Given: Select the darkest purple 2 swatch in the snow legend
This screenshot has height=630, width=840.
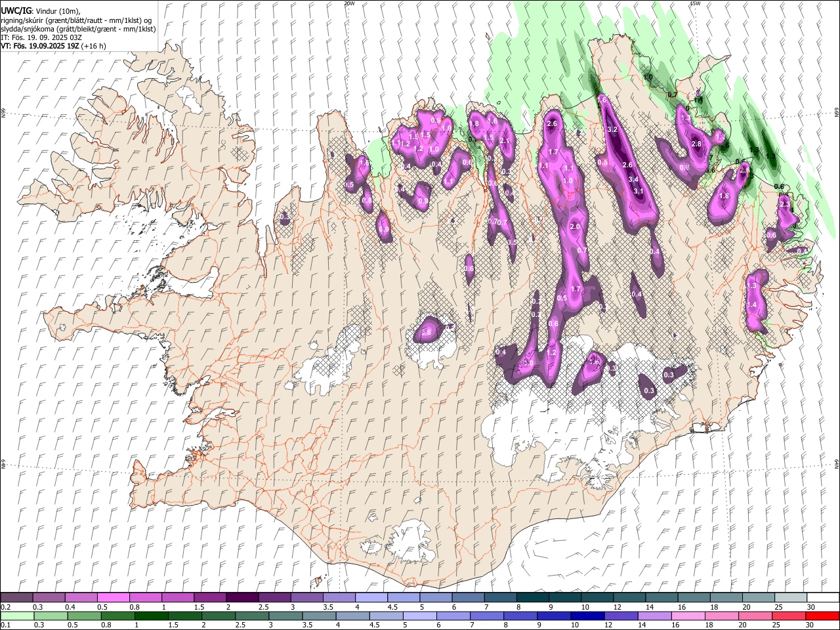Looking at the screenshot, I should (x=241, y=598).
